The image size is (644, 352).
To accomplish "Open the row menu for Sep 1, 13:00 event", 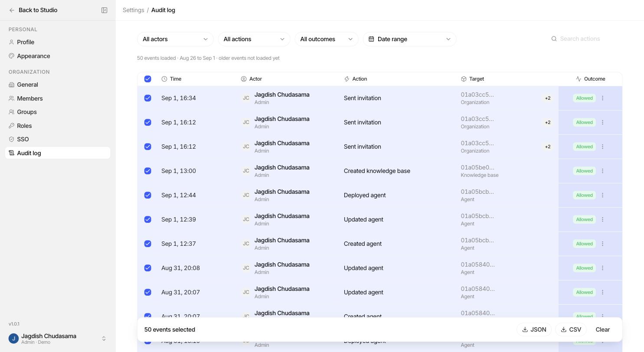I will [x=602, y=171].
